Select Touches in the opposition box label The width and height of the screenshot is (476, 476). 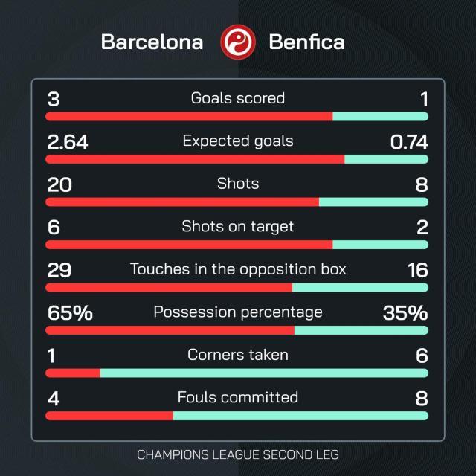point(238,269)
